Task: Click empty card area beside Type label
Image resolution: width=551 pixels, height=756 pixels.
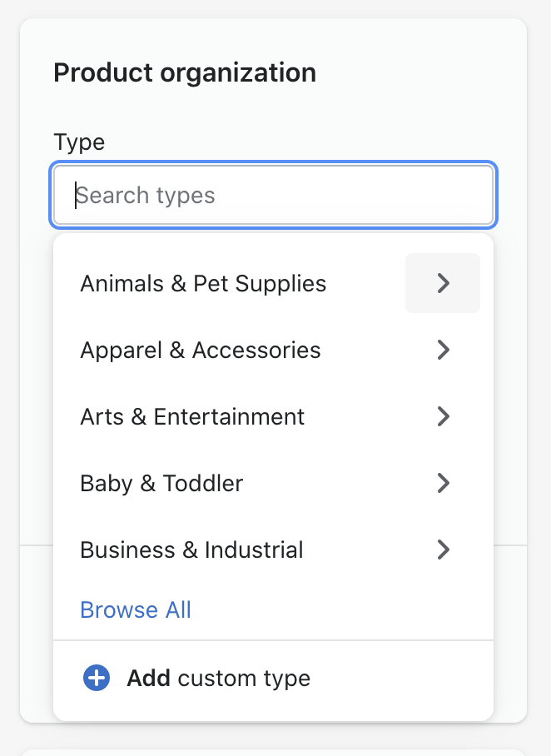Action: [x=299, y=142]
